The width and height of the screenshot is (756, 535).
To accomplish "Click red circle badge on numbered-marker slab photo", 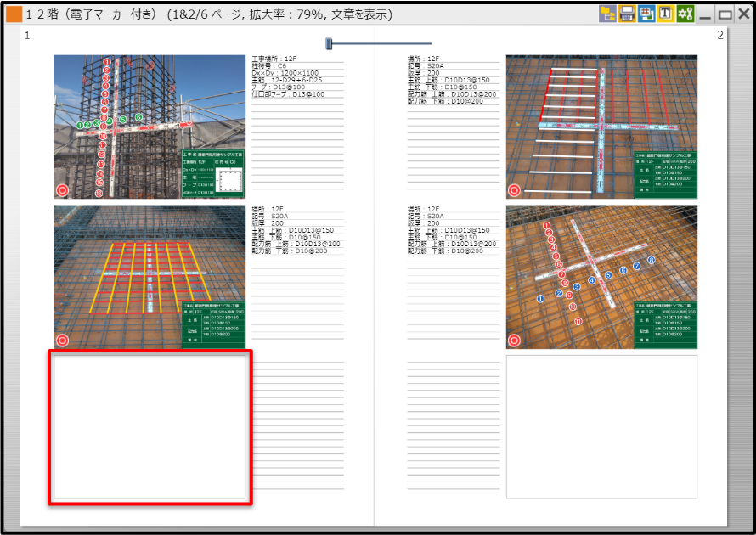I will pos(514,341).
